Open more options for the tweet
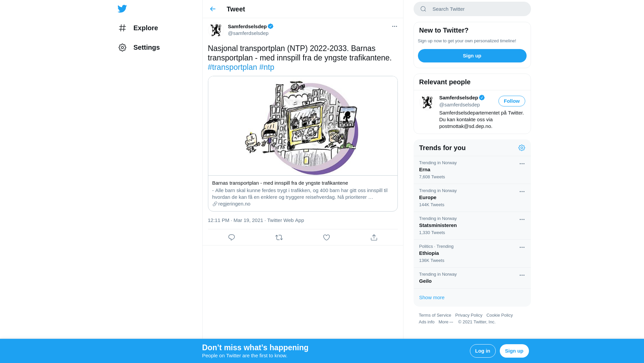Image resolution: width=644 pixels, height=363 pixels. (x=394, y=26)
